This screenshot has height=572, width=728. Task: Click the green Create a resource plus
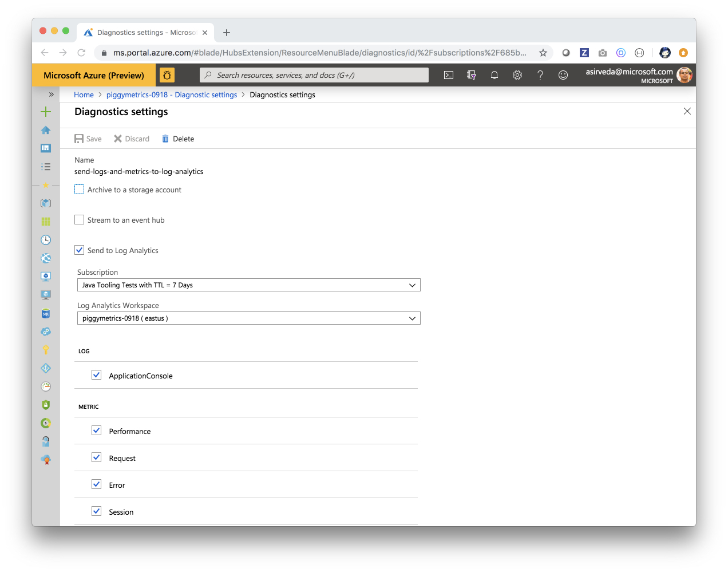pyautogui.click(x=46, y=112)
